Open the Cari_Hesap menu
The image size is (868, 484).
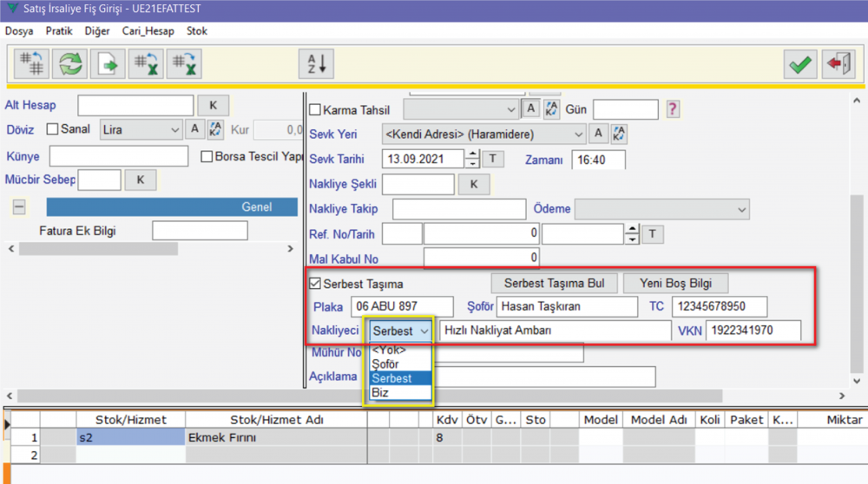tap(148, 31)
